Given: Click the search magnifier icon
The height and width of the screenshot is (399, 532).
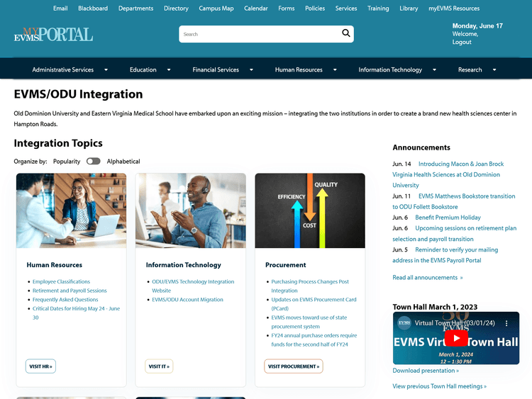Looking at the screenshot, I should 345,33.
